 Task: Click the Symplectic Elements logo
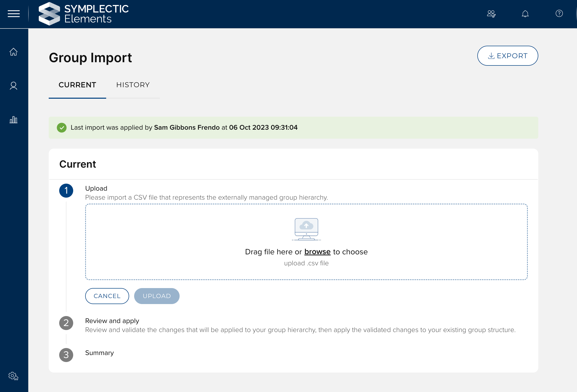(84, 14)
